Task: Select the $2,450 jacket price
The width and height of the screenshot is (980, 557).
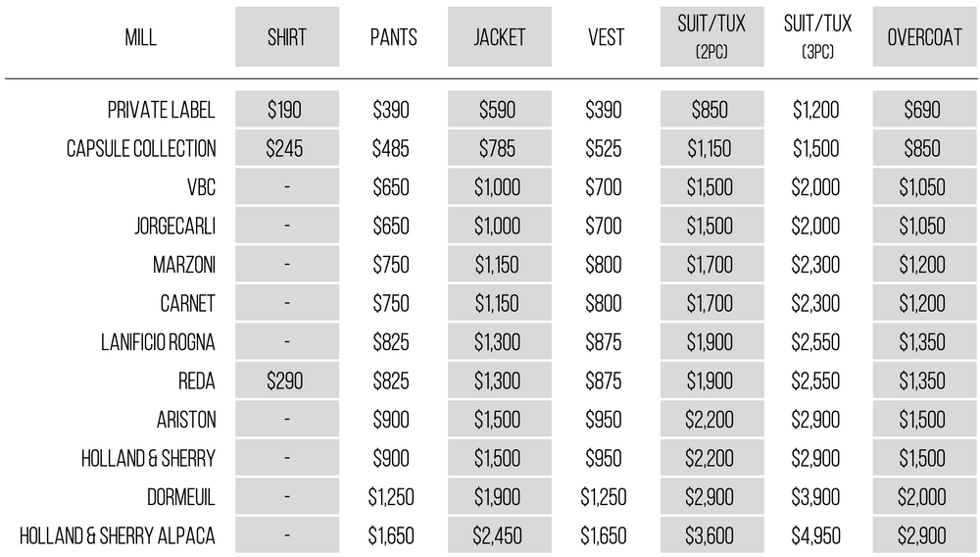Action: point(499,536)
